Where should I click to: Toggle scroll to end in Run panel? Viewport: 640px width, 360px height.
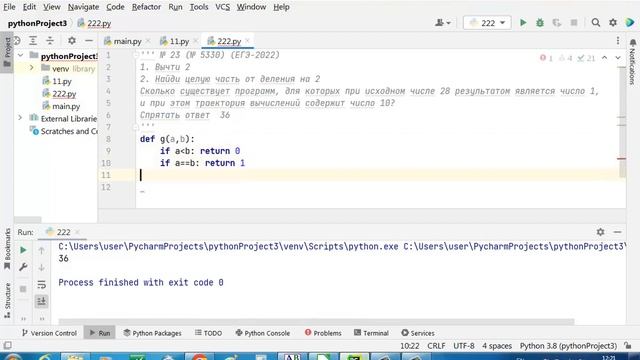[x=41, y=302]
